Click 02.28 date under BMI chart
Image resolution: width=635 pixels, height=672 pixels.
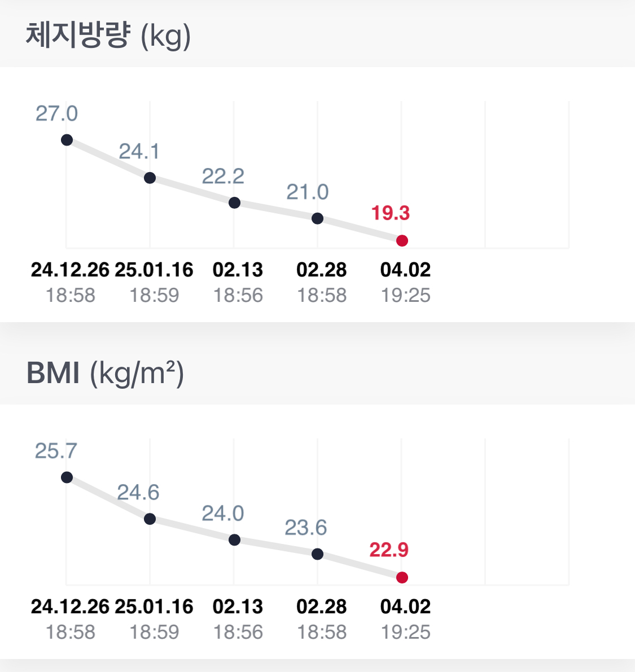[322, 607]
